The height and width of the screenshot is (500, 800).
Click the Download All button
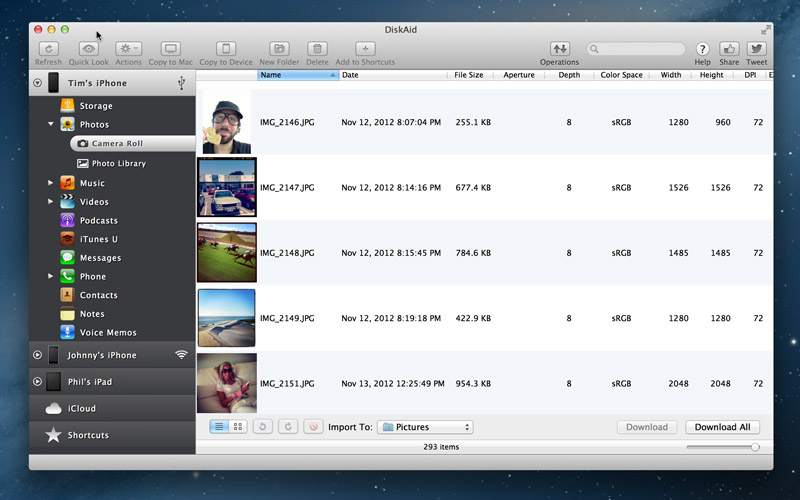pos(722,427)
